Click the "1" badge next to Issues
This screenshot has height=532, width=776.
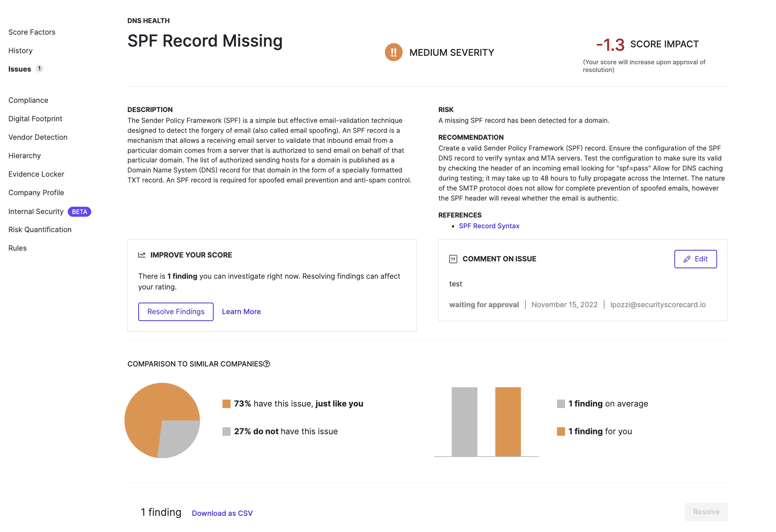click(39, 69)
